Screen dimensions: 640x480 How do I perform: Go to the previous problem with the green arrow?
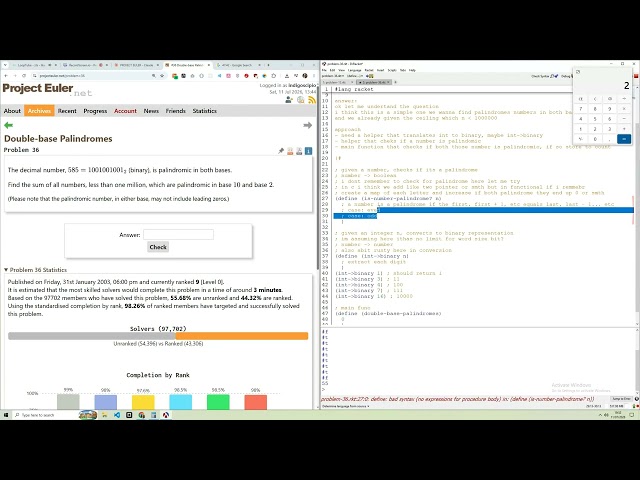pyautogui.click(x=9, y=125)
